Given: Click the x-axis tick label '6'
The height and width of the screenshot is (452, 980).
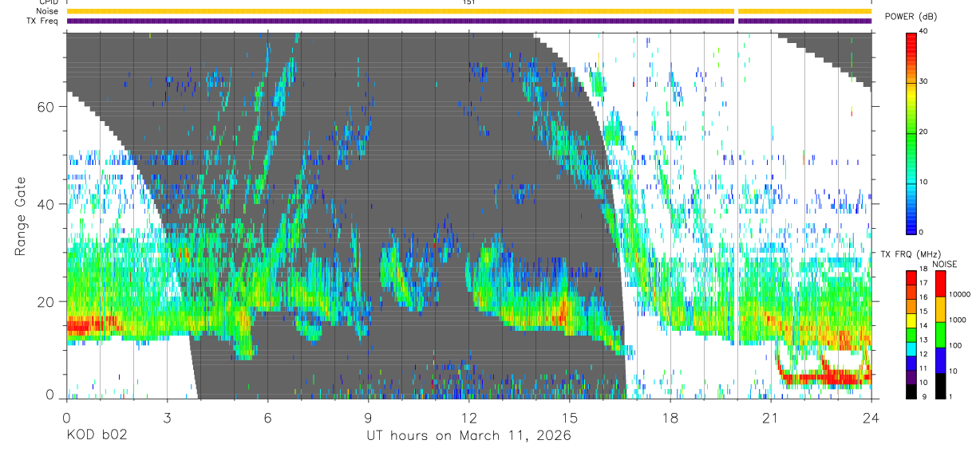Looking at the screenshot, I should [x=268, y=417].
